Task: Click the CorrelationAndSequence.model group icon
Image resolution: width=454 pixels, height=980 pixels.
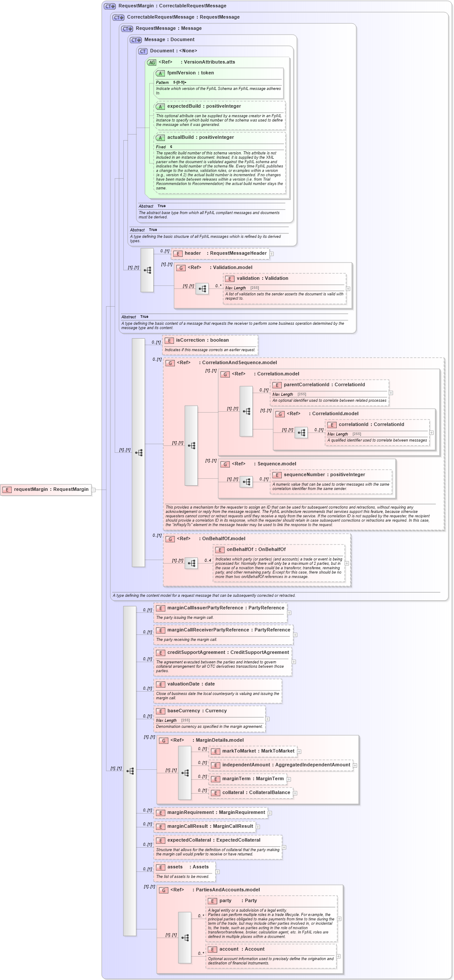Action: [170, 363]
